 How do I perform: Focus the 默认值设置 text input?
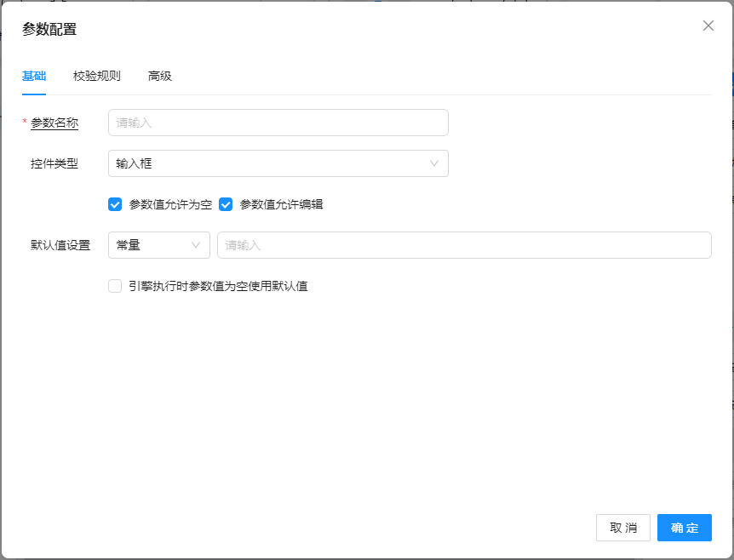[x=464, y=245]
